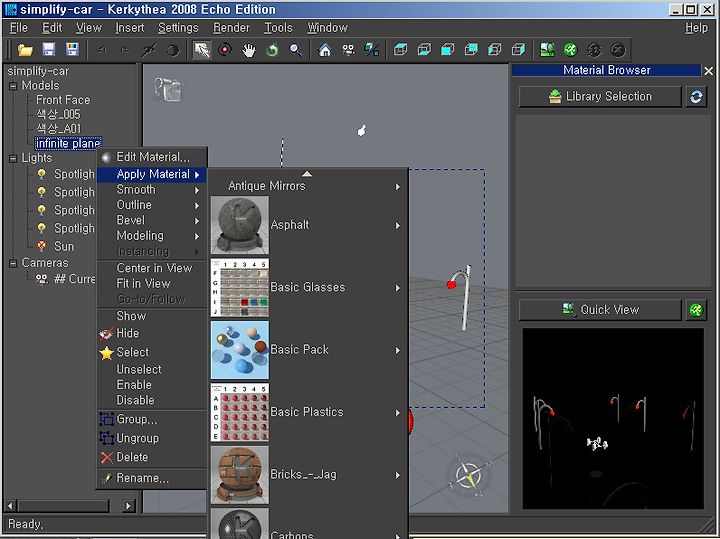720x539 pixels.
Task: Start render with the green running-man toolbar icon
Action: pyautogui.click(x=571, y=50)
